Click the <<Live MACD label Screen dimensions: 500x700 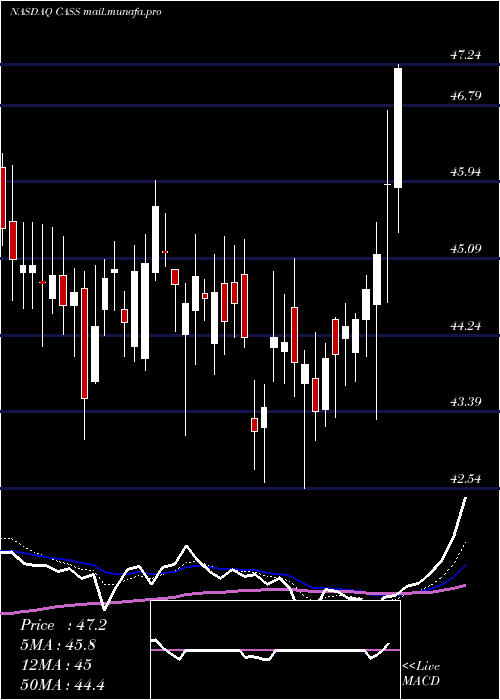tap(421, 673)
